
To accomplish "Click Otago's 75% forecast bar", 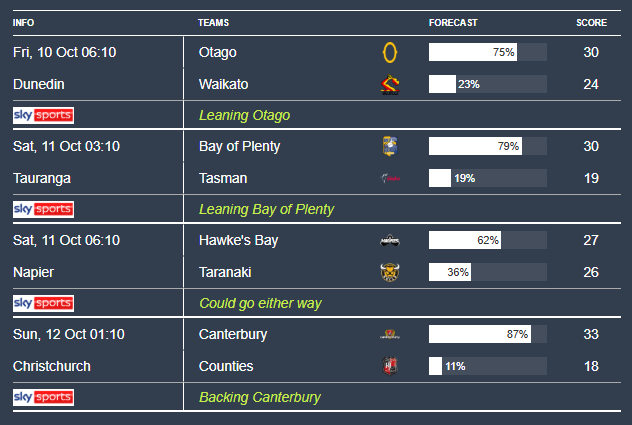I will coord(473,52).
